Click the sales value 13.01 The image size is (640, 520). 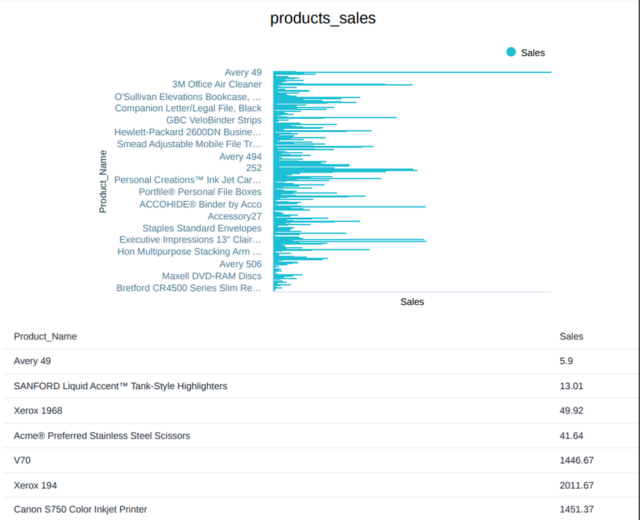pyautogui.click(x=571, y=386)
